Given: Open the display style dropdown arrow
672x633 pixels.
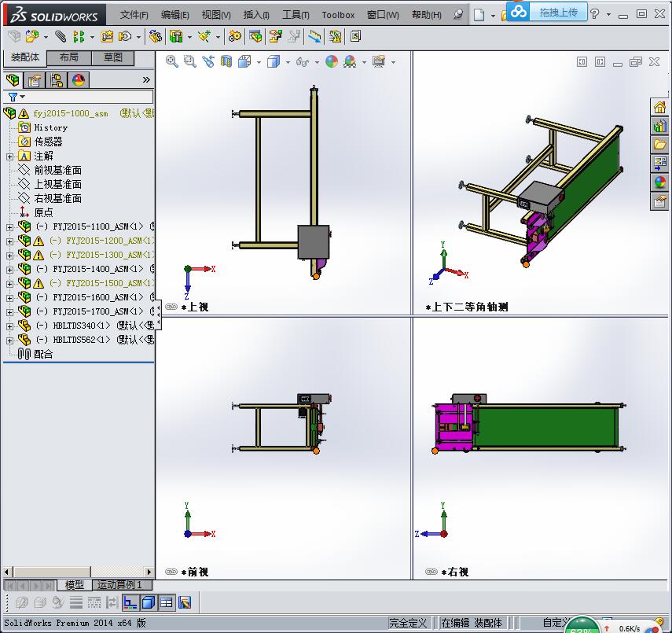Looking at the screenshot, I should (x=288, y=61).
